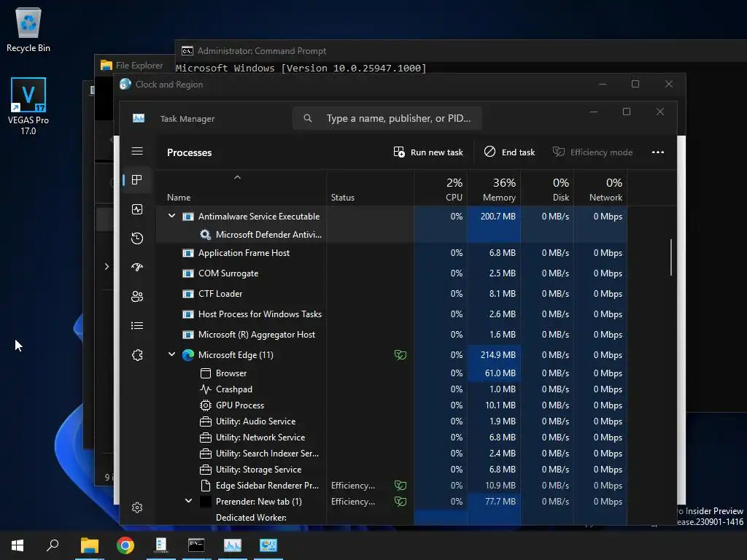747x560 pixels.
Task: Sort processes by Disk column
Action: (547, 189)
